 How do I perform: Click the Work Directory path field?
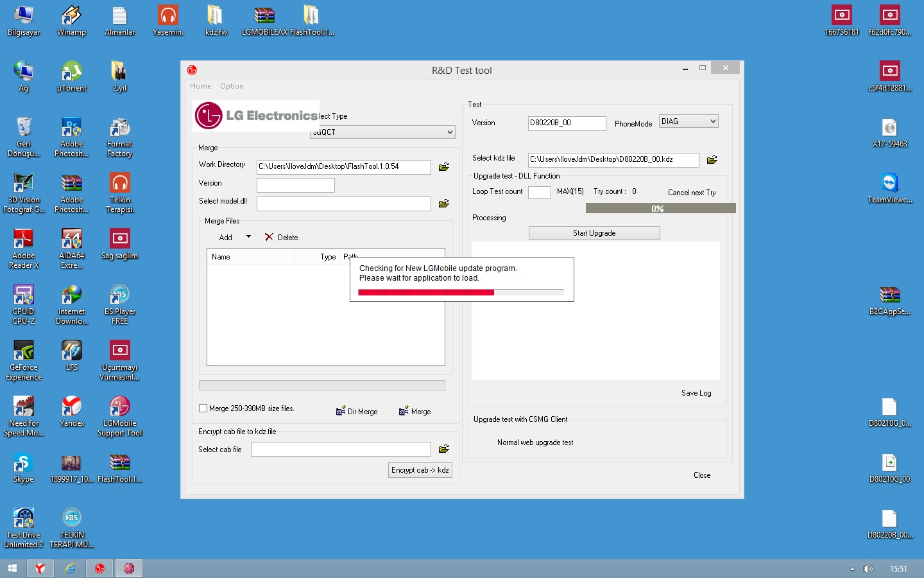click(343, 167)
